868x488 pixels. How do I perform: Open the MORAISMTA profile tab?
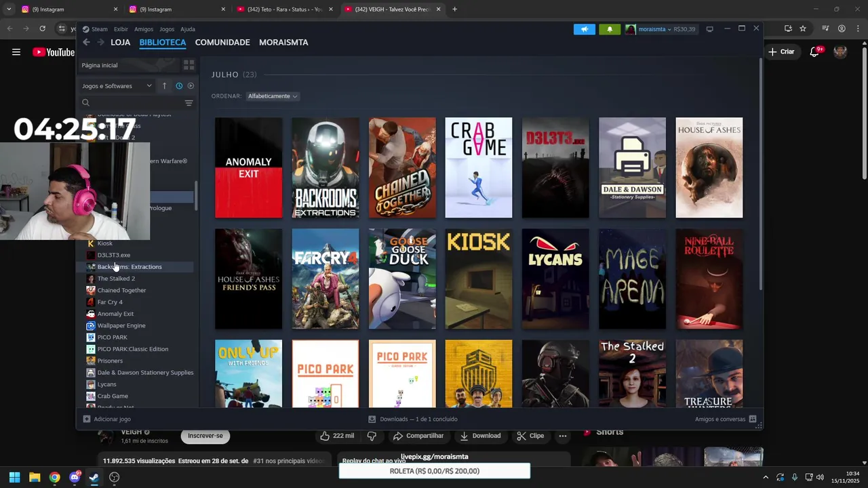point(283,42)
